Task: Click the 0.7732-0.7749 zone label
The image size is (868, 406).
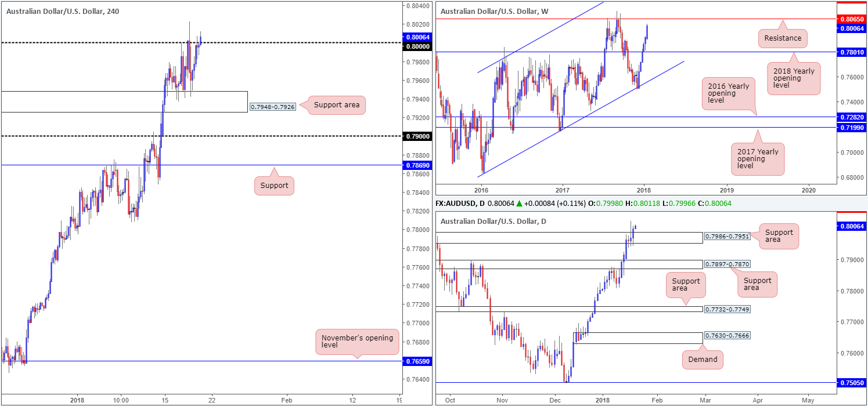Action: coord(727,310)
